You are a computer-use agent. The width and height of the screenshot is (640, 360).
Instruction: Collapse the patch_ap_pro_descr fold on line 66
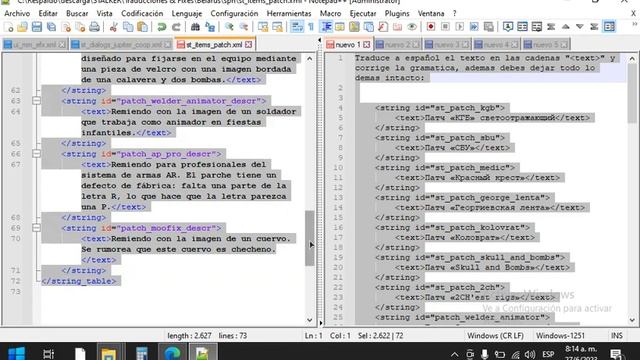[x=36, y=154]
